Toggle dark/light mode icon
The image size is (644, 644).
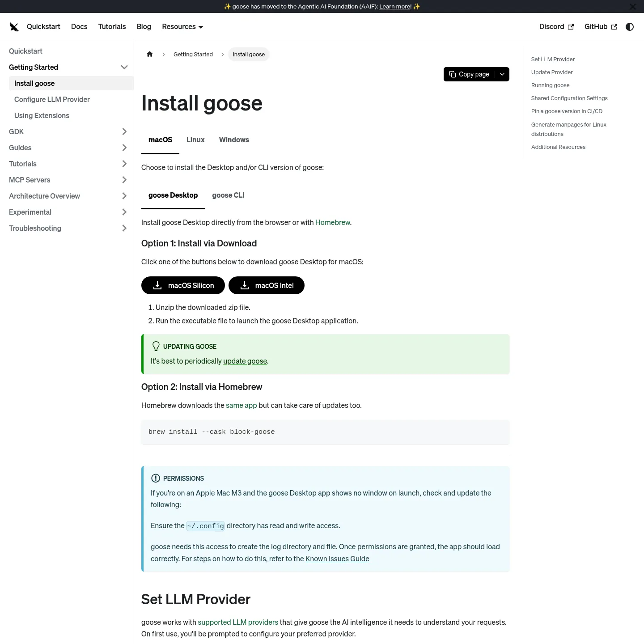click(x=630, y=27)
